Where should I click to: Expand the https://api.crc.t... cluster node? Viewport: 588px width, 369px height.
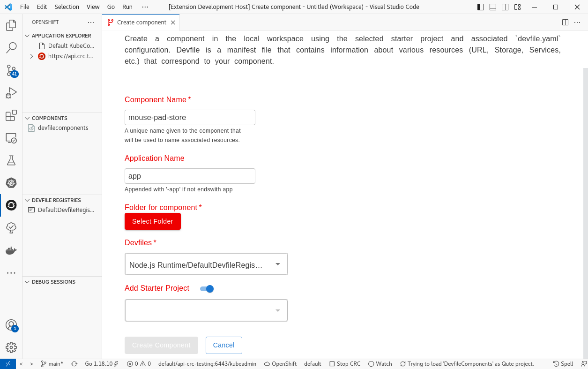[31, 56]
